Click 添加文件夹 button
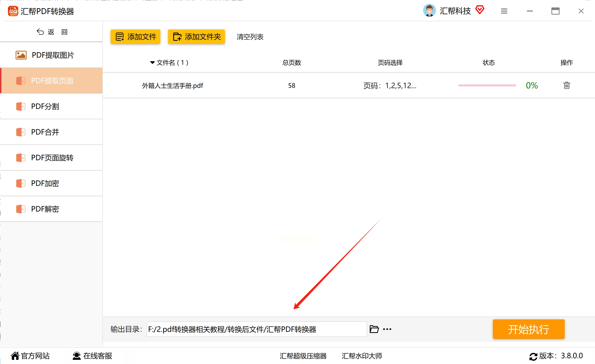 pos(197,37)
